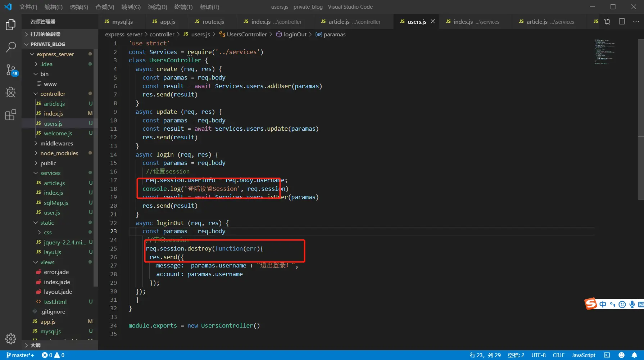Screen dimensions: 644x360
Task: Open the Extensions view
Action: (x=11, y=115)
